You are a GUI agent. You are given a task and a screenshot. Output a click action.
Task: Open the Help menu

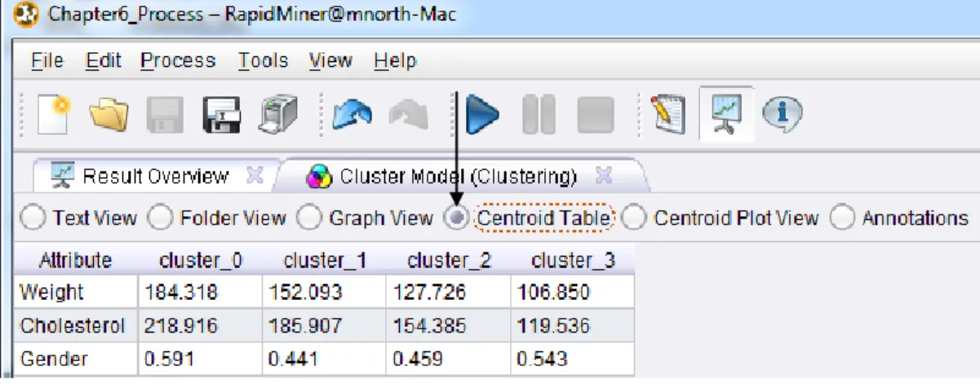[395, 61]
